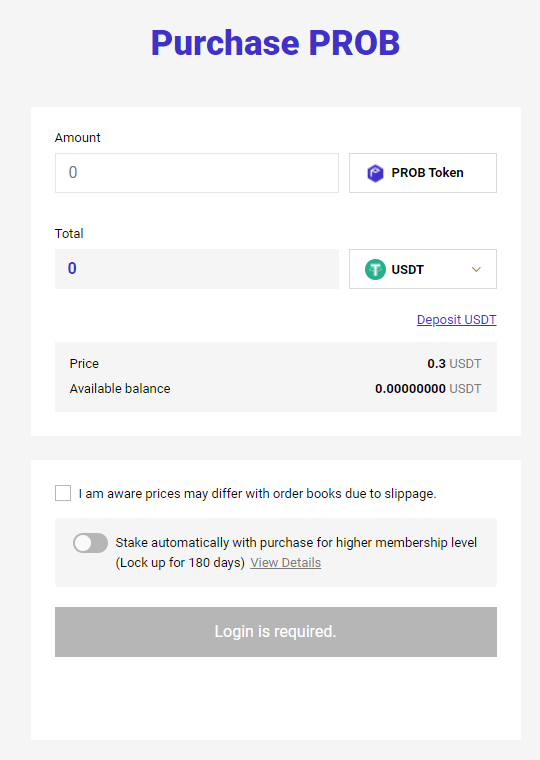
Task: Click the green USDT Tether icon
Action: 375,269
